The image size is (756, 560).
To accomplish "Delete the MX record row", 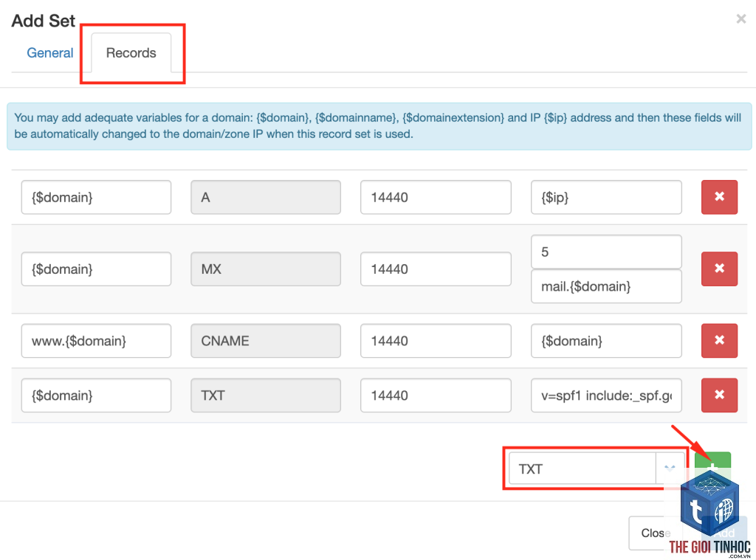I will (719, 269).
